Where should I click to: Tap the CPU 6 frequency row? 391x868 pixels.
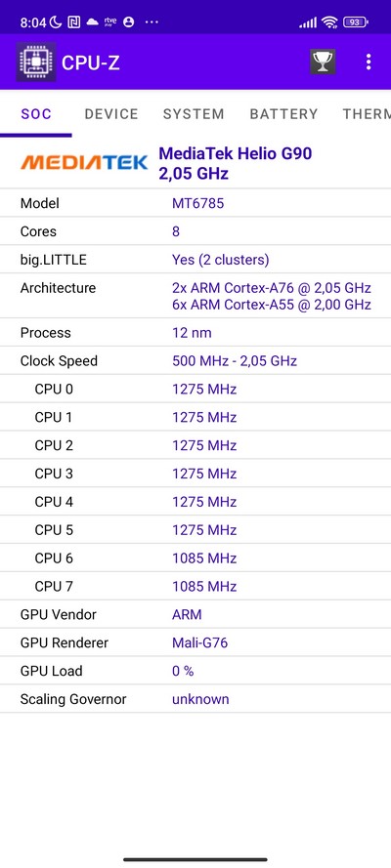point(195,558)
